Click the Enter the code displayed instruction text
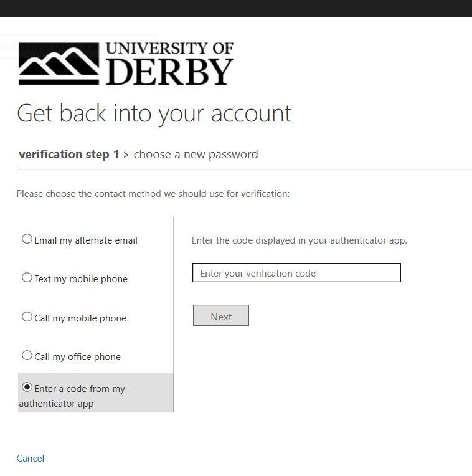Image resolution: width=472 pixels, height=476 pixels. pyautogui.click(x=299, y=240)
